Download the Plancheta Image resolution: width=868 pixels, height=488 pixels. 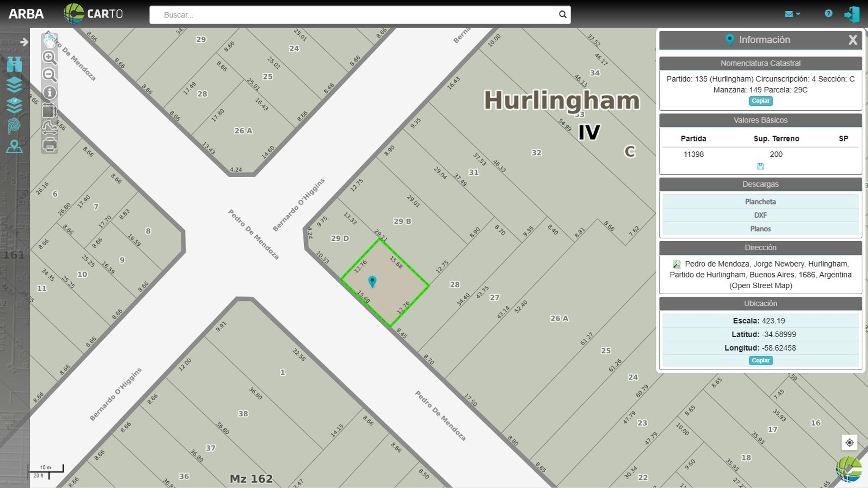coord(760,202)
